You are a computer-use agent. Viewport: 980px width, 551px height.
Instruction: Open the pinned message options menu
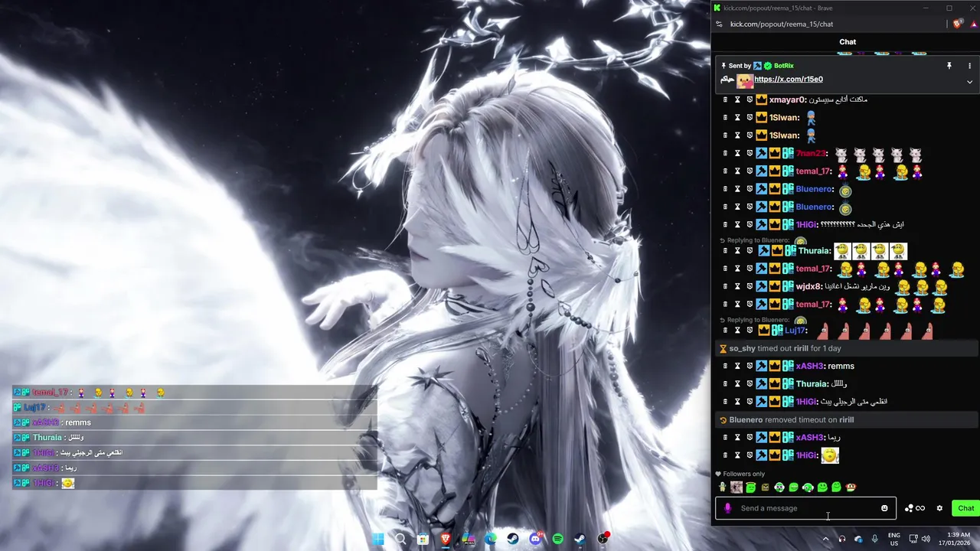point(969,66)
